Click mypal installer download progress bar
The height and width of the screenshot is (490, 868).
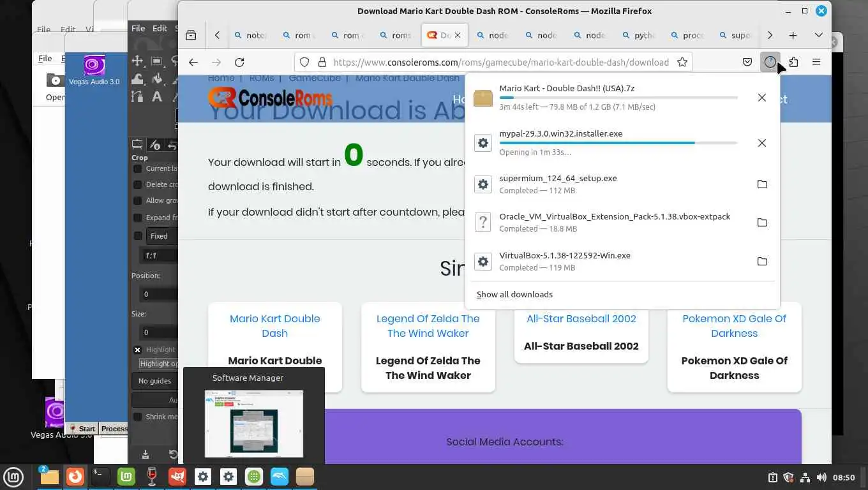[x=618, y=143]
